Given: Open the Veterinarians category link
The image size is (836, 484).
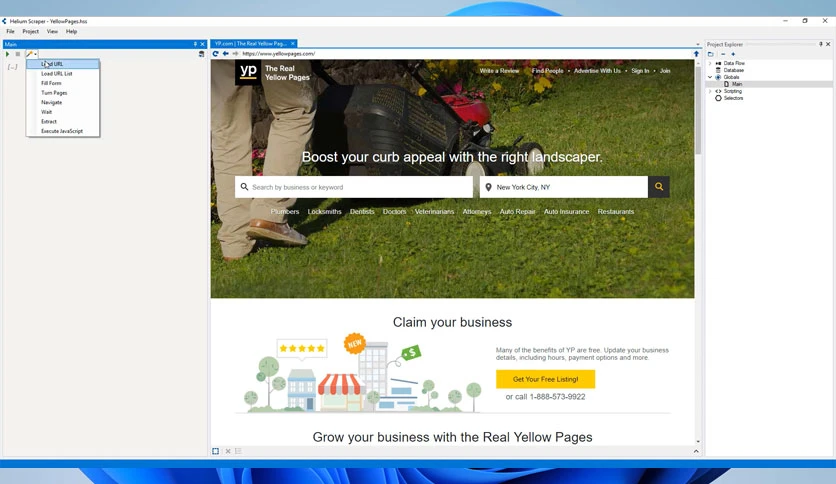Looking at the screenshot, I should (x=435, y=212).
